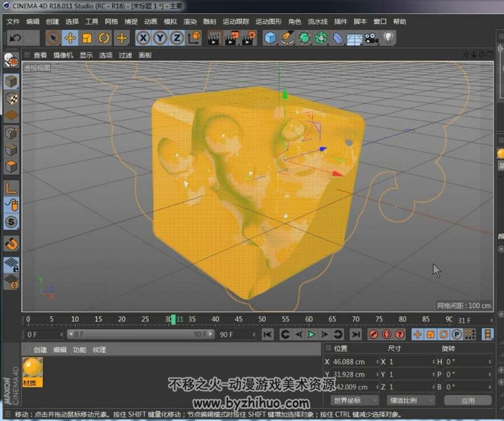Open Render Settings gear clapperboard icon

[249, 38]
